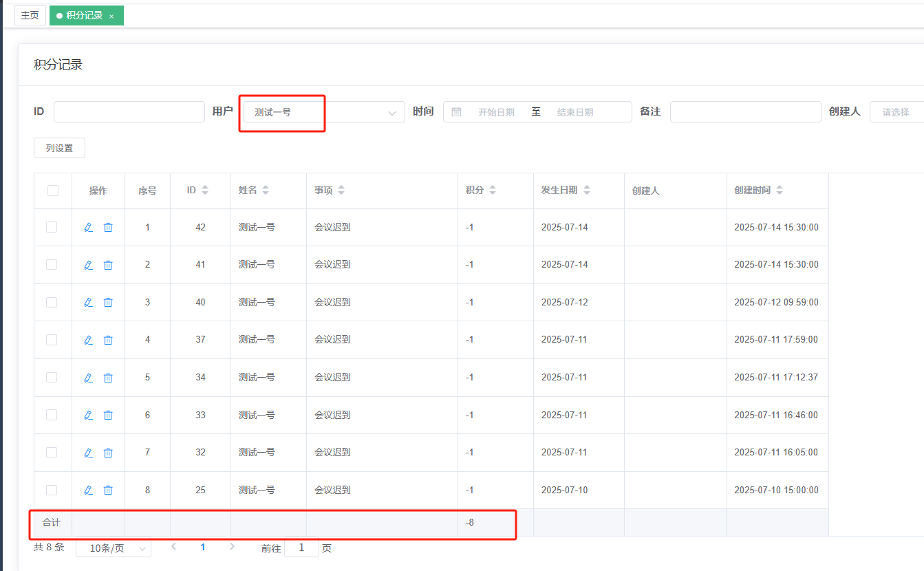
Task: Pick the 开始日期 start date field
Action: (496, 112)
